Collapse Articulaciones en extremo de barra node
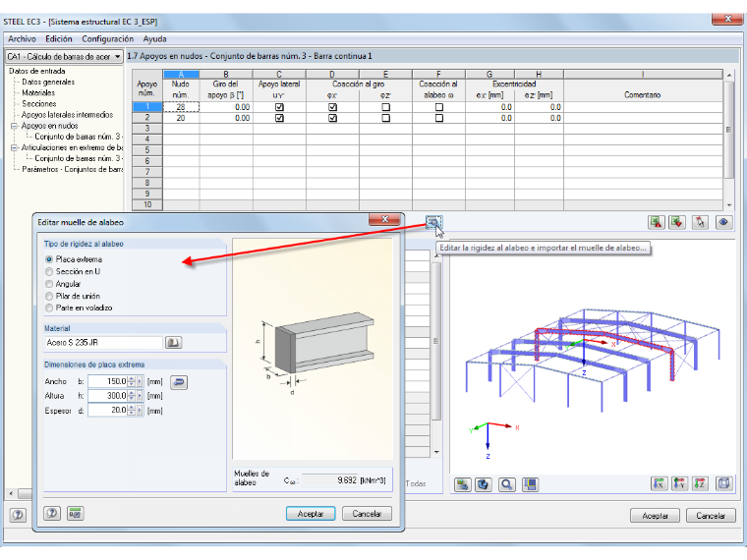This screenshot has height=560, width=747. click(x=14, y=148)
